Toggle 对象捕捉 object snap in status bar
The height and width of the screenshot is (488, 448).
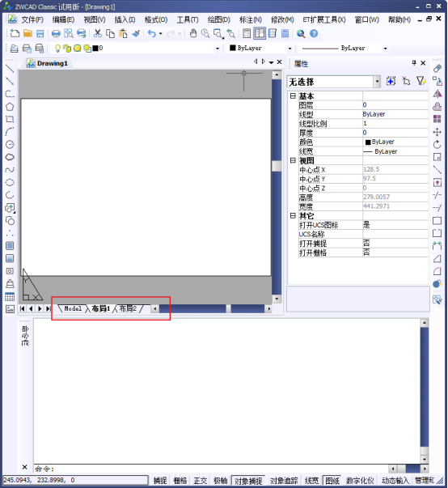[248, 481]
